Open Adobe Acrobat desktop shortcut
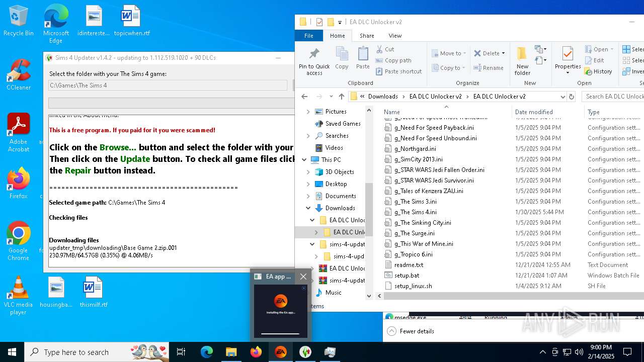 (19, 133)
